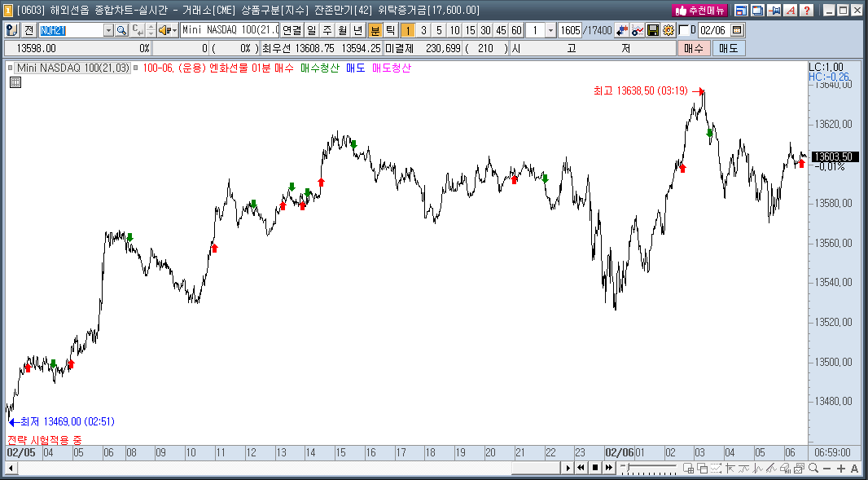Click the chart popup icon beside eraser
Viewport: 868px width, 480px height.
[x=800, y=468]
